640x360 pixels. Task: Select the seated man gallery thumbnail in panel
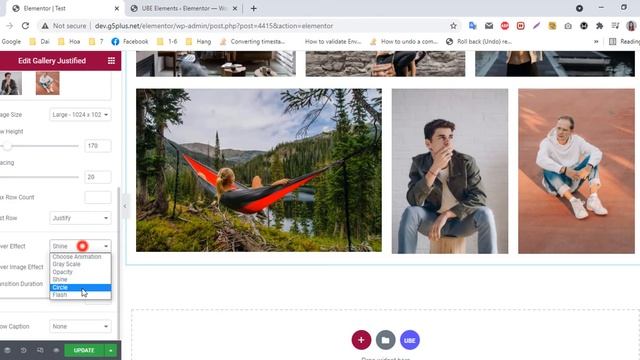(10, 83)
